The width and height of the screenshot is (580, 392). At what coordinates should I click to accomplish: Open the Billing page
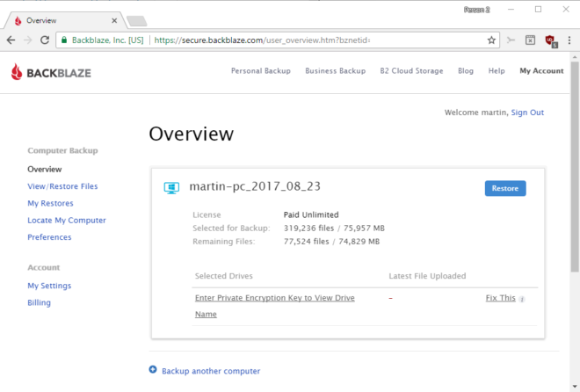39,302
